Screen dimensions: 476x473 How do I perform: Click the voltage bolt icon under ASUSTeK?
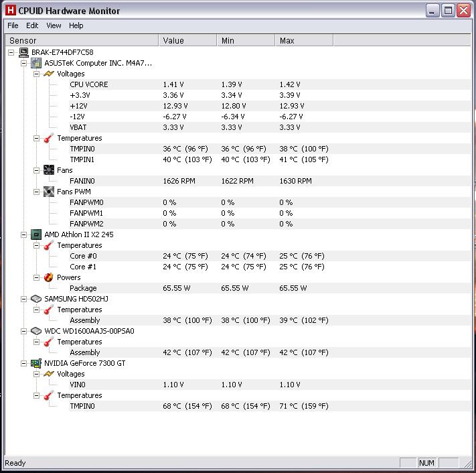[x=49, y=74]
